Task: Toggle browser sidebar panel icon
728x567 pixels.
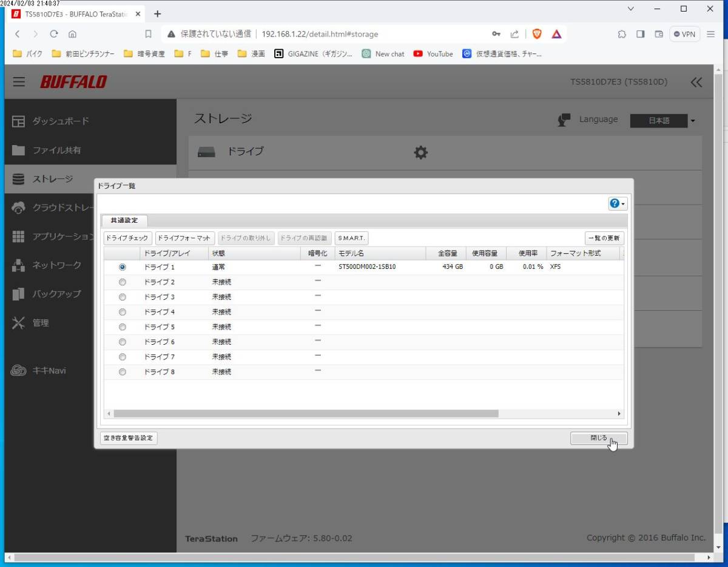Action: click(x=640, y=34)
